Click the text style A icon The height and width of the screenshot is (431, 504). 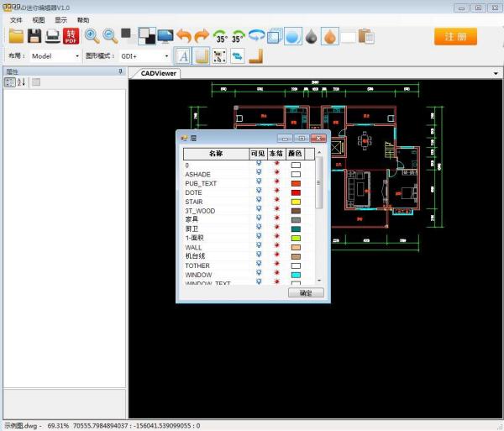184,56
